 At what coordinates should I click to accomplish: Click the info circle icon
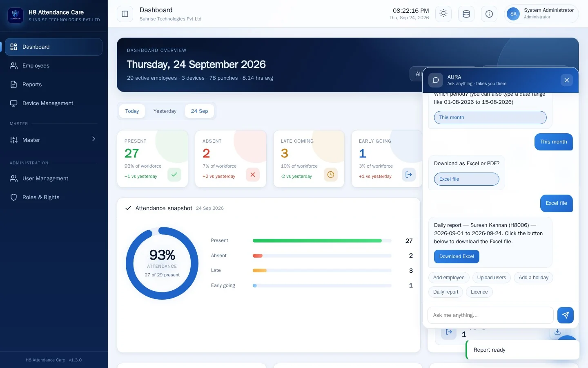(489, 14)
